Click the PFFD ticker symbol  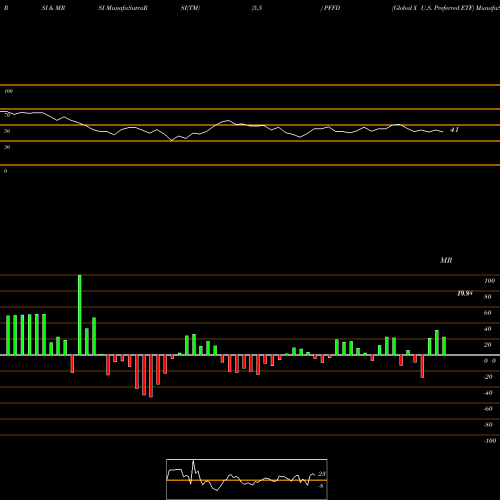click(x=332, y=8)
